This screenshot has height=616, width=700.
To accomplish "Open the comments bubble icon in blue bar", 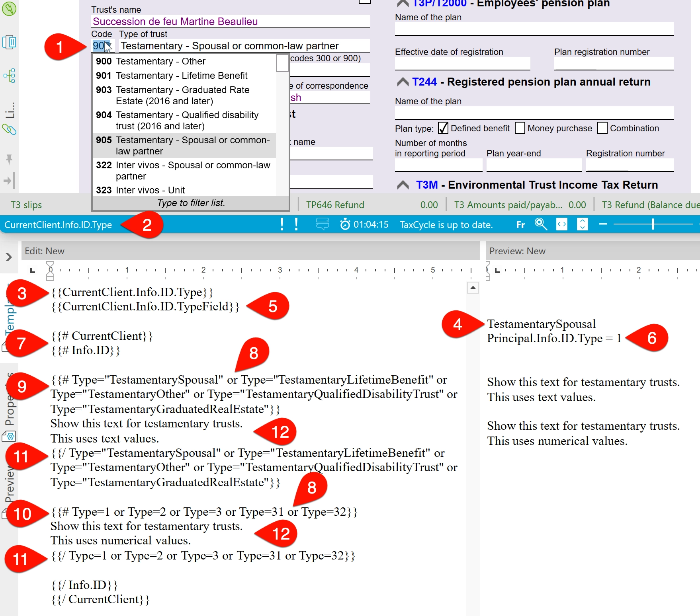I will (323, 224).
